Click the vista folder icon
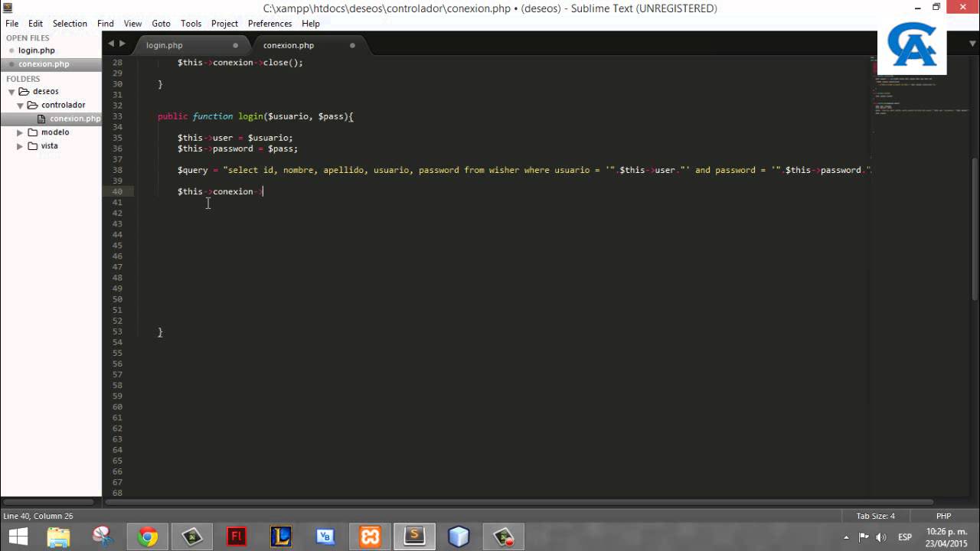This screenshot has width=980, height=551. [x=33, y=146]
